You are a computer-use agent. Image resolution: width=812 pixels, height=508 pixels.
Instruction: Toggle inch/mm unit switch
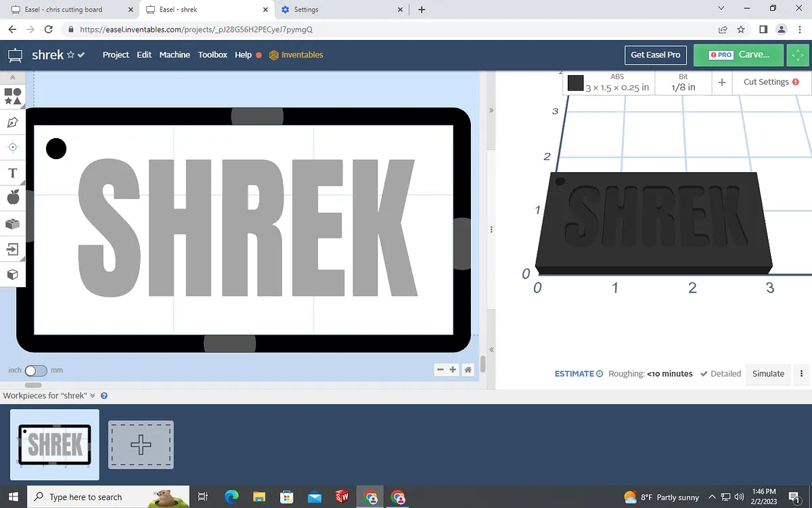pos(36,371)
